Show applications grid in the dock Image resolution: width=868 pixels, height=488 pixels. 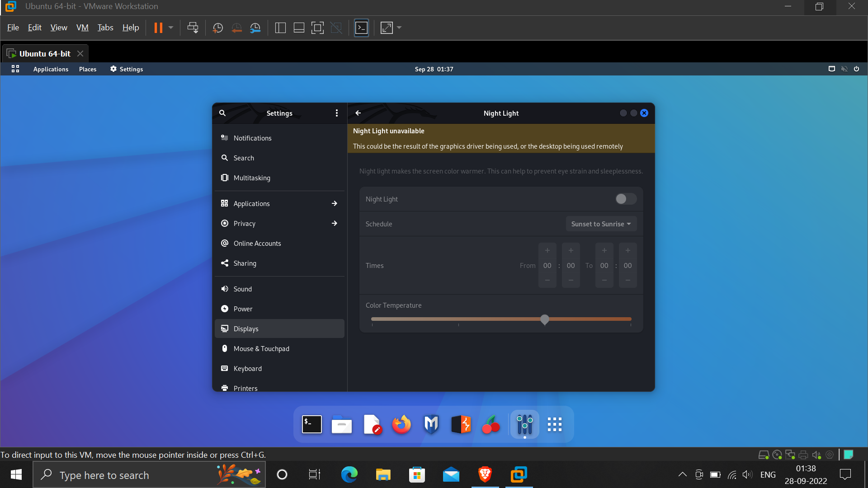point(554,424)
